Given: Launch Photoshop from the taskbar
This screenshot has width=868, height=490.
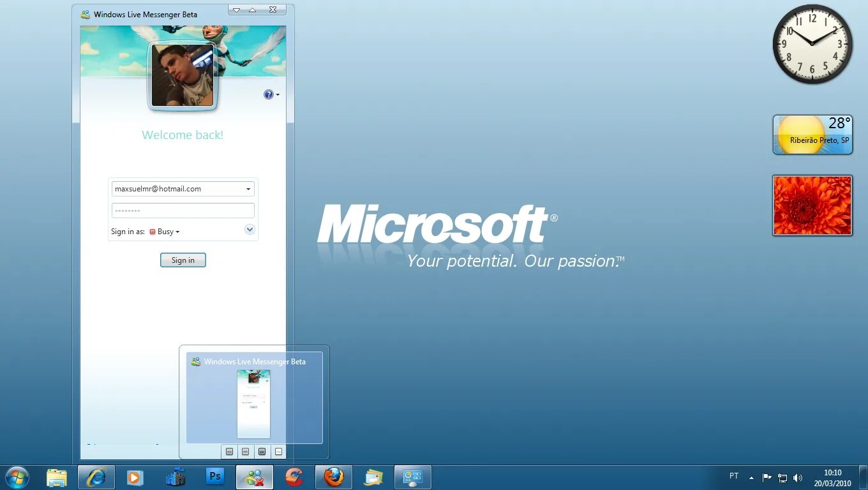Looking at the screenshot, I should click(215, 477).
